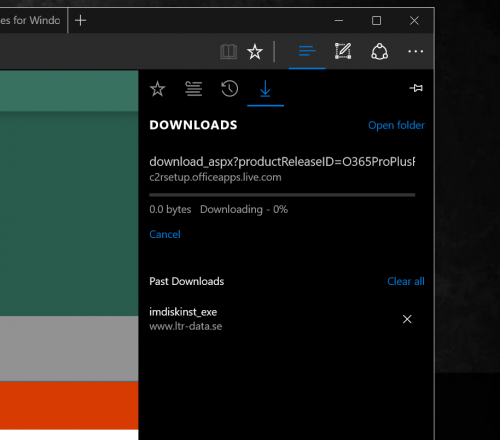Select the Downloads tab arrow icon
This screenshot has height=440, width=500.
click(x=265, y=89)
